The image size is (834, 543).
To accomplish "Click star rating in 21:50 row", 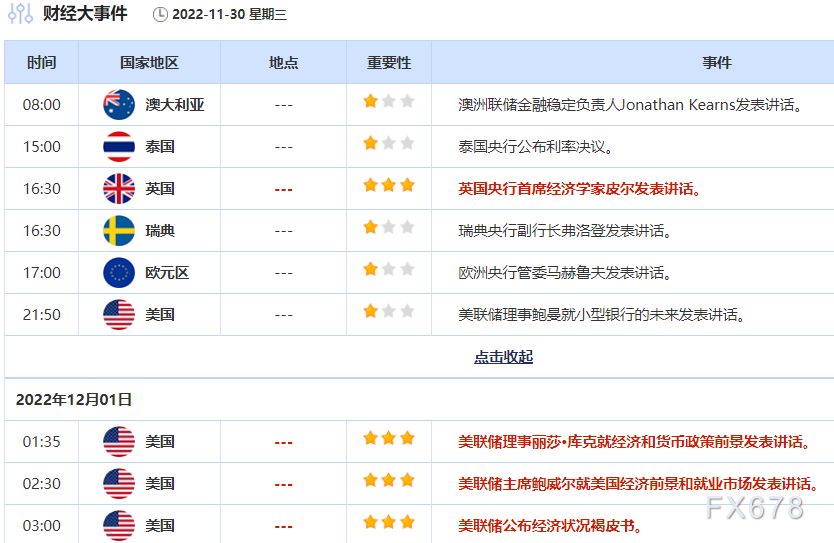I will tap(389, 311).
